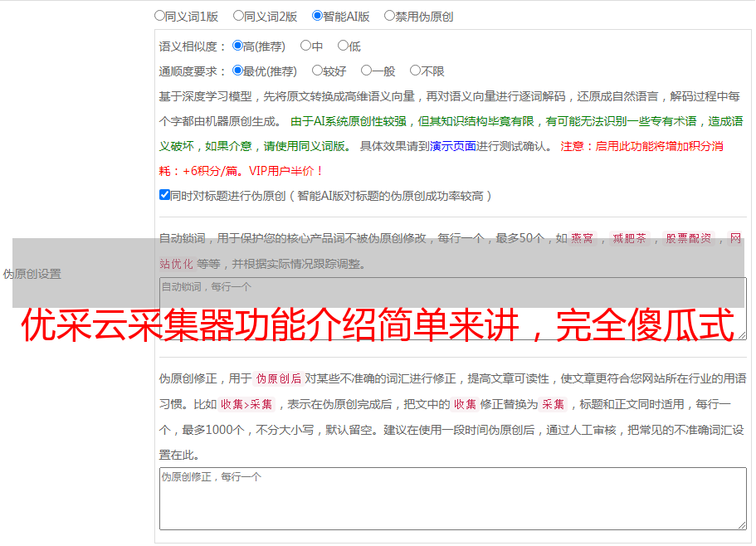Set 语义相似度 to 中
Image resolution: width=756 pixels, height=546 pixels.
(305, 46)
